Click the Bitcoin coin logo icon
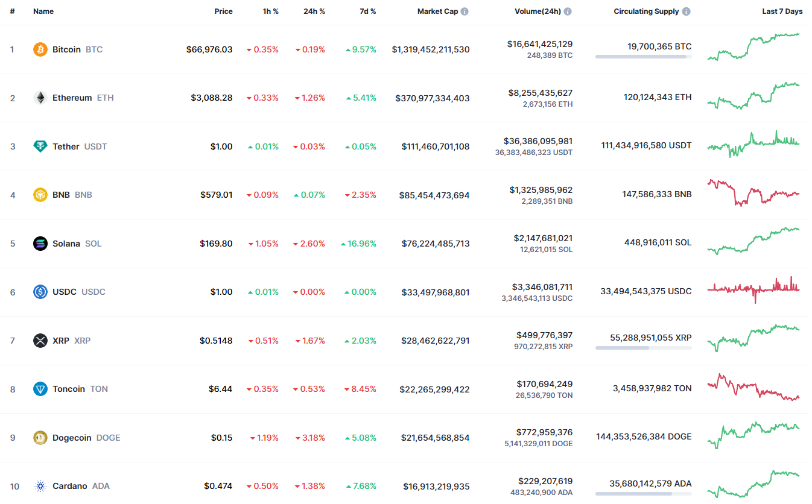 [x=40, y=49]
